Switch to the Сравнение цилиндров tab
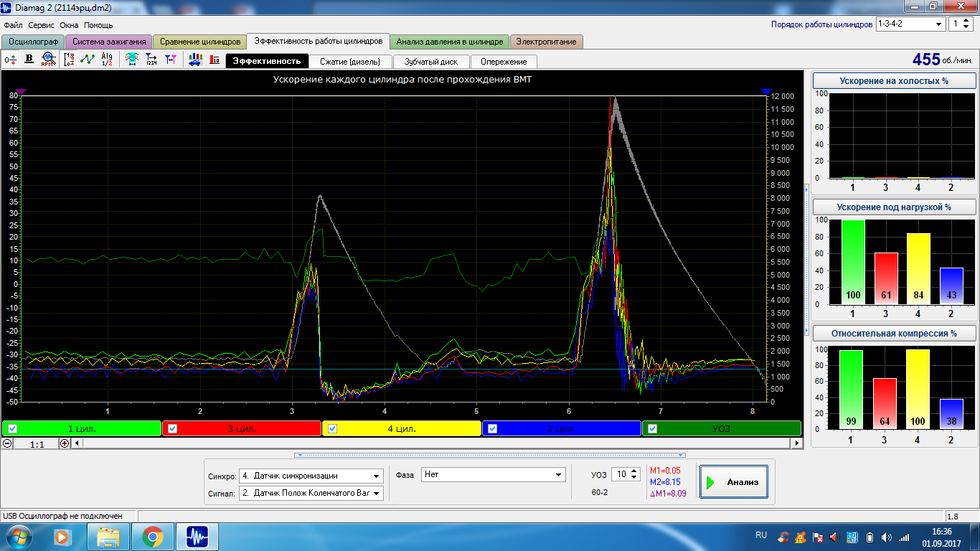 click(199, 42)
